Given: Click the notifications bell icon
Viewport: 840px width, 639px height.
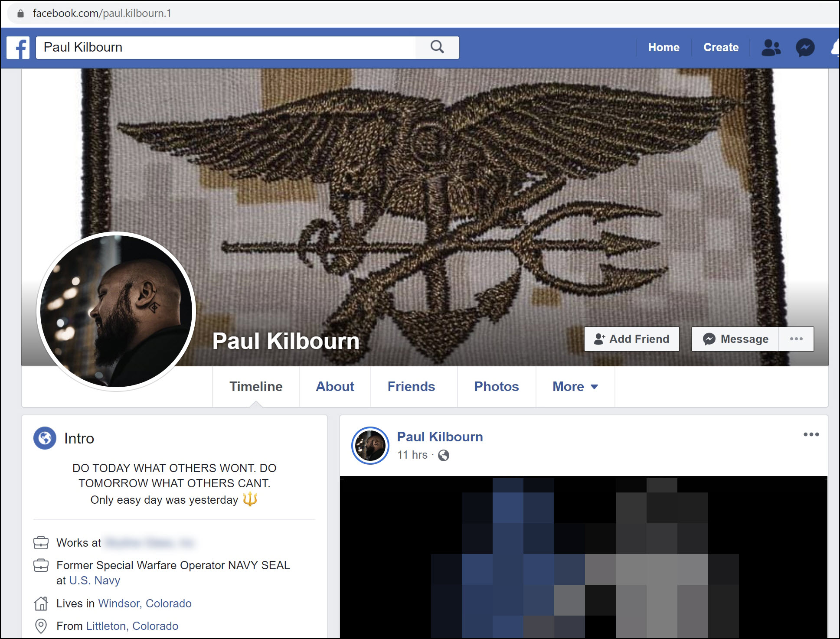Looking at the screenshot, I should [835, 48].
